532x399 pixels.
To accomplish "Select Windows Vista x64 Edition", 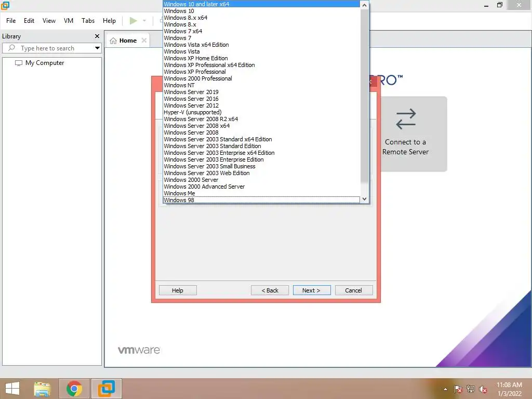I will (x=261, y=45).
